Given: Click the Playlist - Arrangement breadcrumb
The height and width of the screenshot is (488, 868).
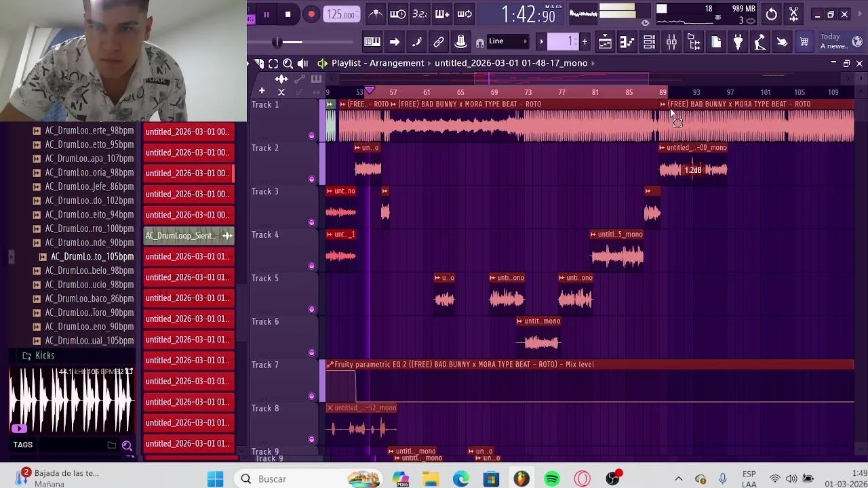Looking at the screenshot, I should [x=378, y=63].
